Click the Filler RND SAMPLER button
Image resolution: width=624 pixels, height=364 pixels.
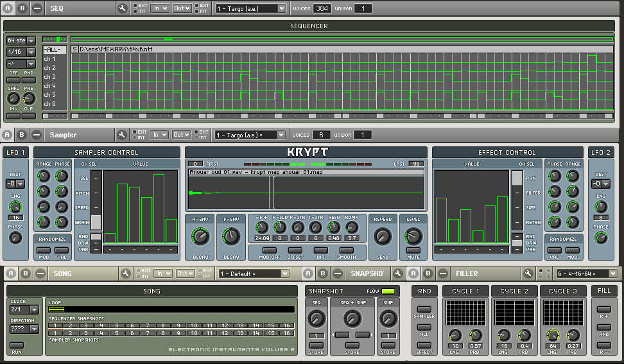[424, 309]
